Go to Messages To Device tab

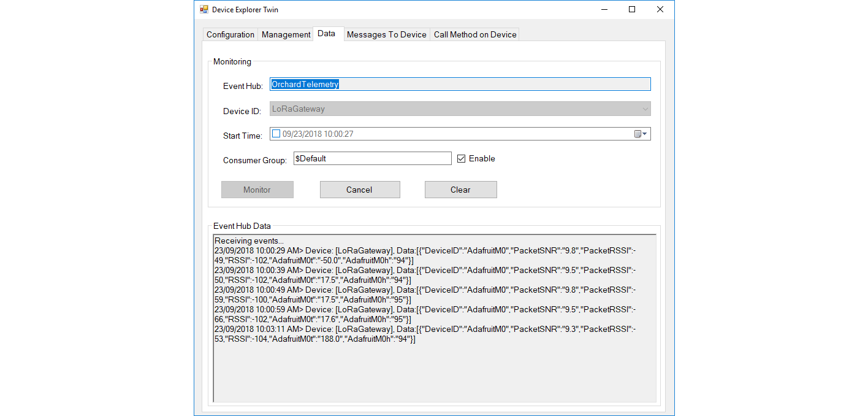point(386,35)
